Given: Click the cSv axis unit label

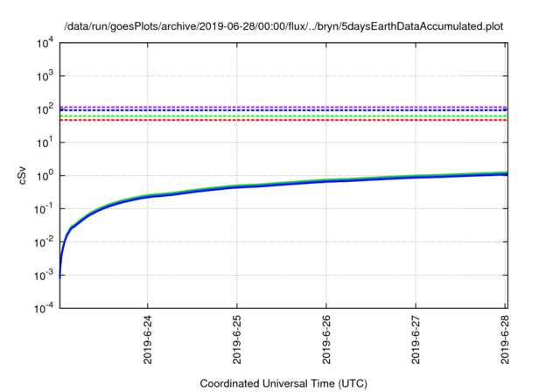Looking at the screenshot, I should coord(22,175).
